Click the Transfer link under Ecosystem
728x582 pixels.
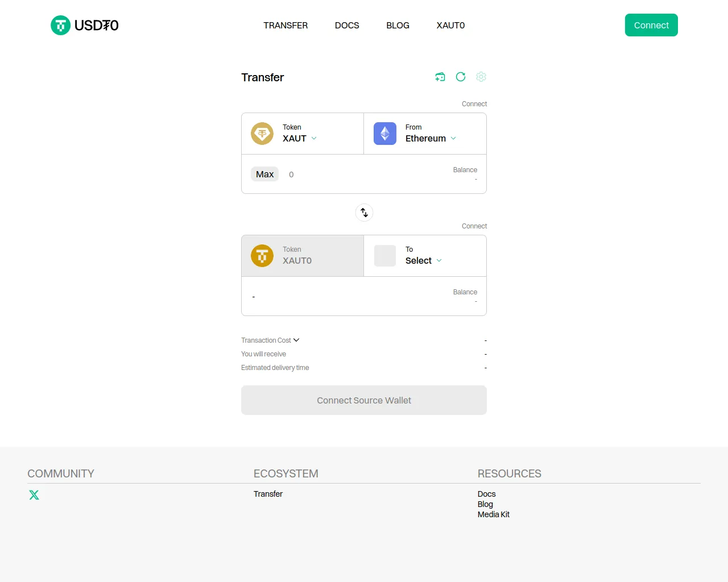268,494
